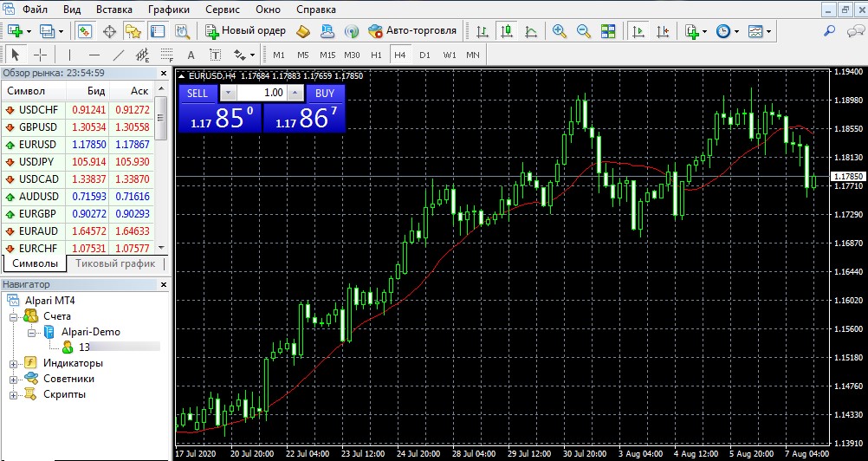Open the Графики menu

(168, 10)
